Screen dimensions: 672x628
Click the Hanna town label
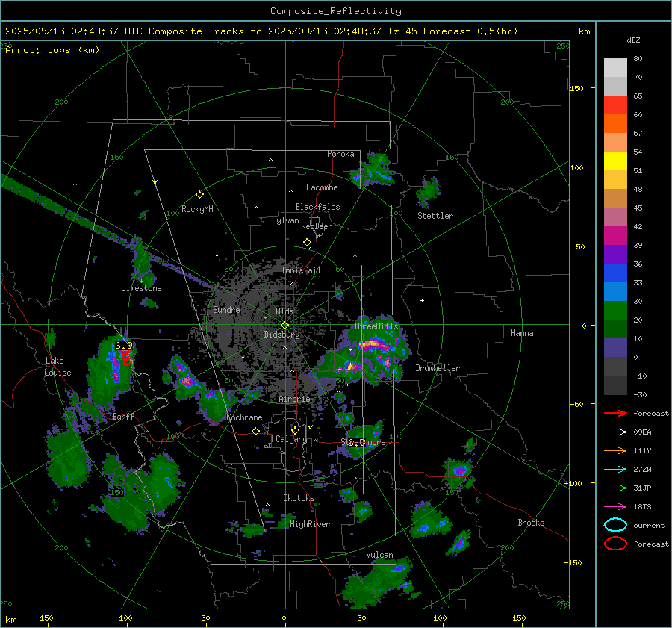click(x=522, y=333)
